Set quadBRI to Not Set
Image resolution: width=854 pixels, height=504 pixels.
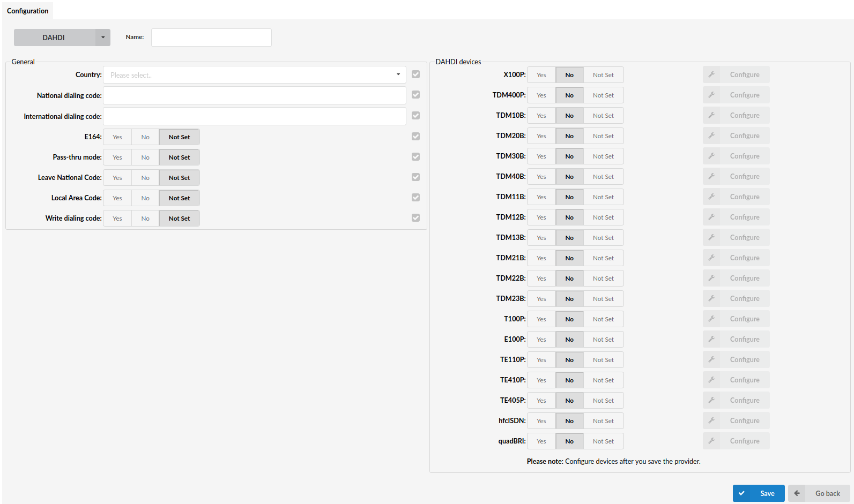[x=603, y=441]
